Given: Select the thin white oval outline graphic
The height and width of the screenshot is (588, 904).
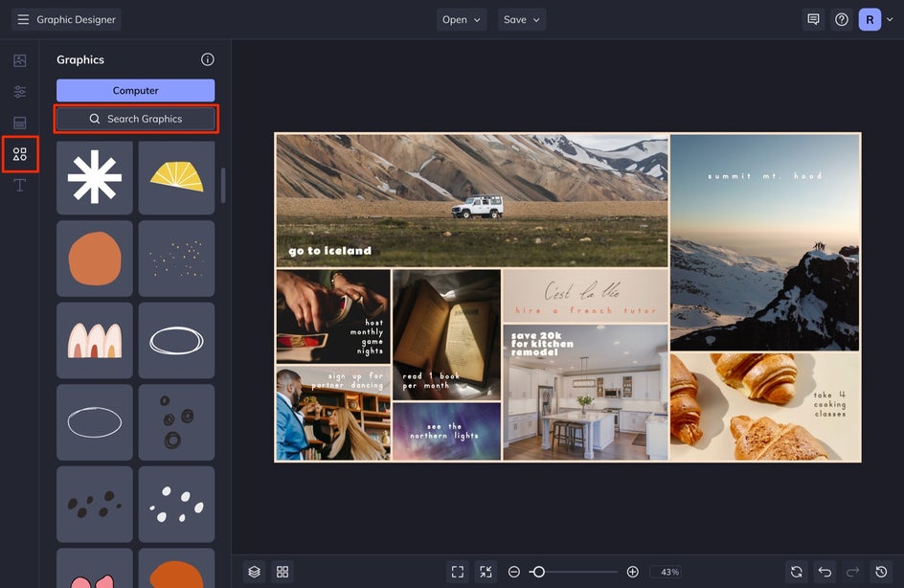Looking at the screenshot, I should [95, 422].
